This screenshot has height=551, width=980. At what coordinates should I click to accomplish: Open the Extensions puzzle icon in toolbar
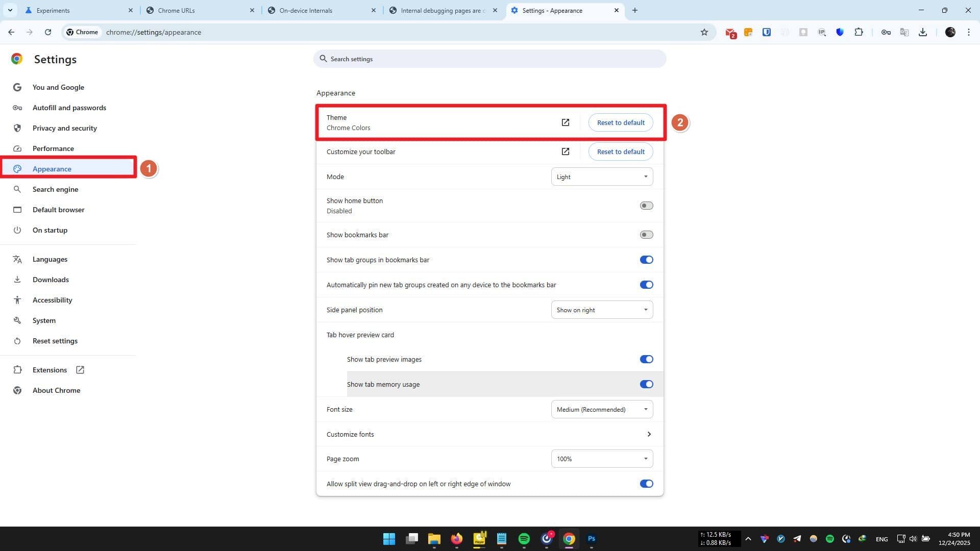click(859, 32)
